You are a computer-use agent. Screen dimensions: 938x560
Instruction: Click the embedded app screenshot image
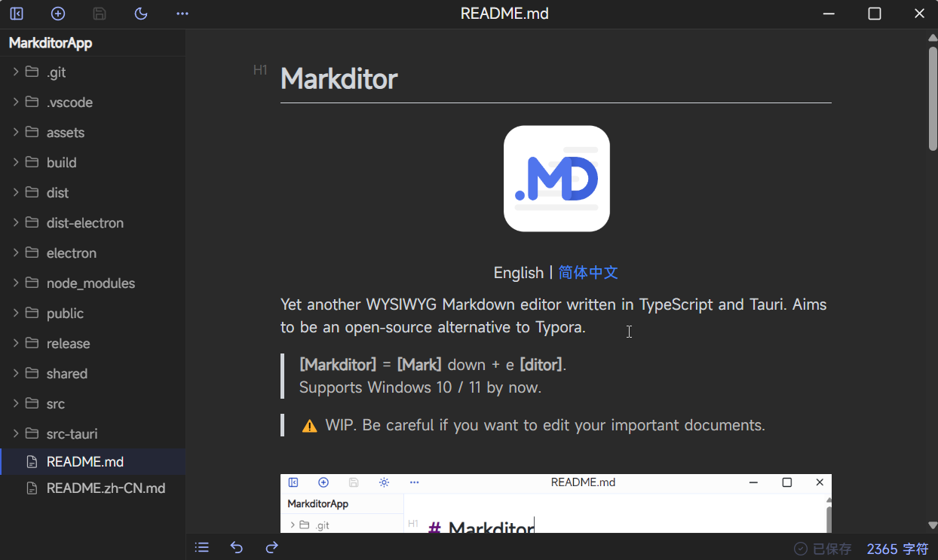(x=556, y=503)
